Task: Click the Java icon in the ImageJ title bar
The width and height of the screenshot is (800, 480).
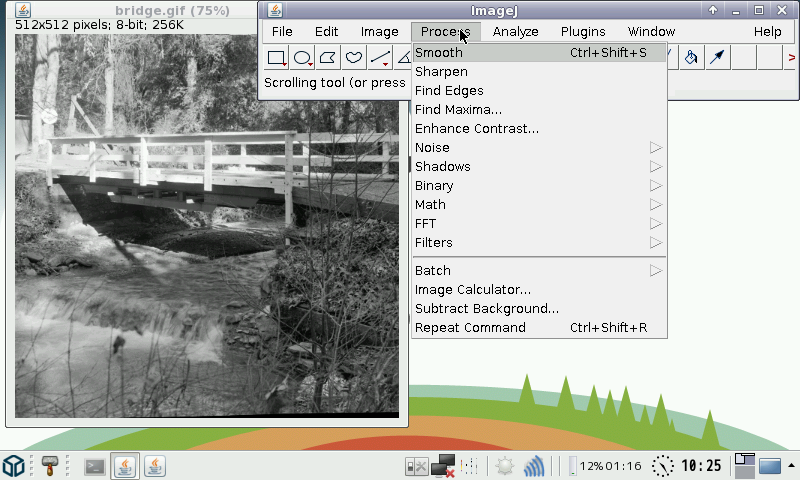Action: click(276, 10)
